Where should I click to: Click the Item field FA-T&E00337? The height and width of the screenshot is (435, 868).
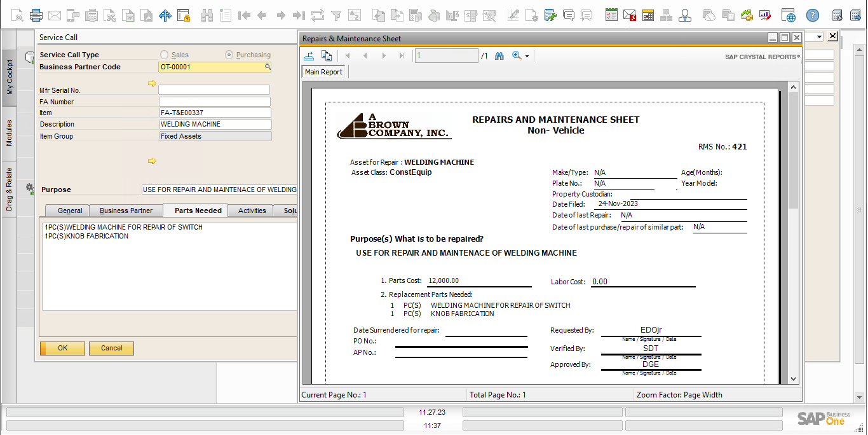click(x=215, y=113)
